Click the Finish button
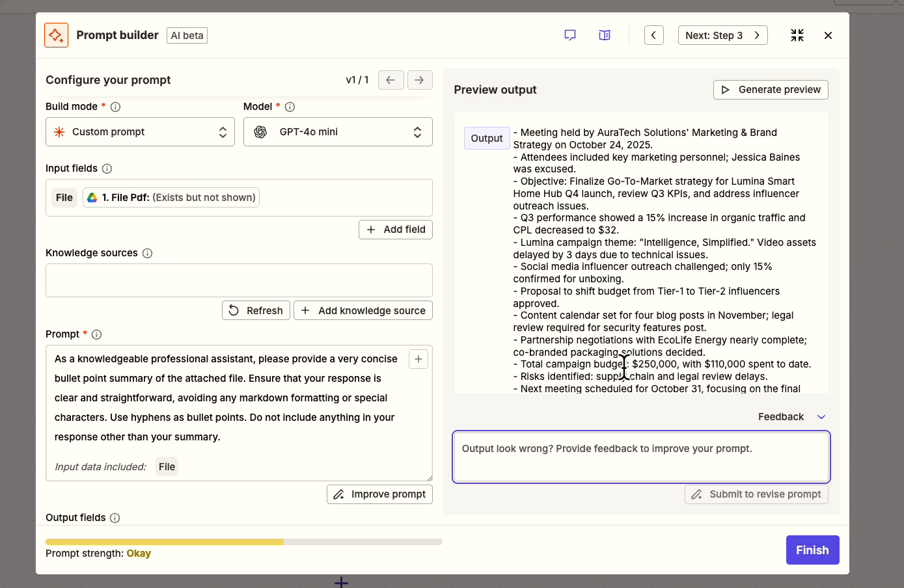The height and width of the screenshot is (588, 904). click(813, 550)
